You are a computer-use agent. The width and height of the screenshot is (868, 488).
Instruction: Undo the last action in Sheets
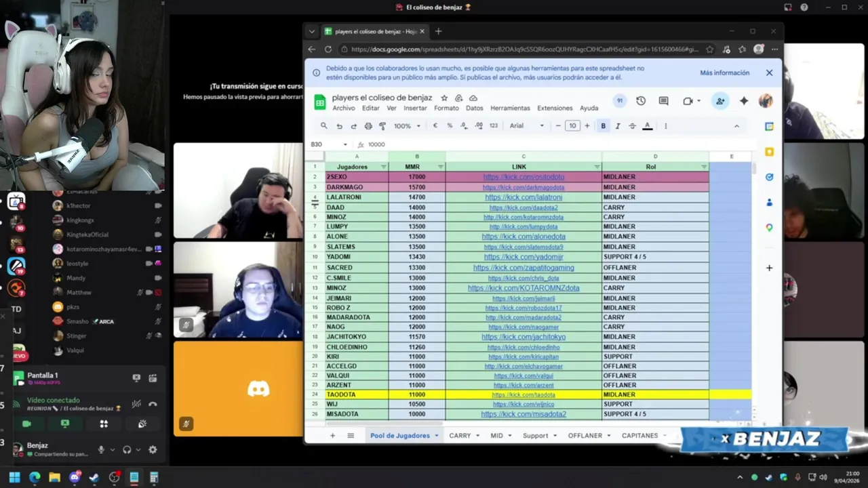pos(339,126)
